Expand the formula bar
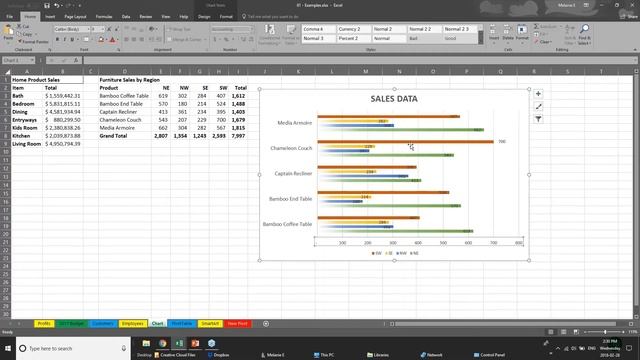The width and height of the screenshot is (640, 360). coord(636,60)
